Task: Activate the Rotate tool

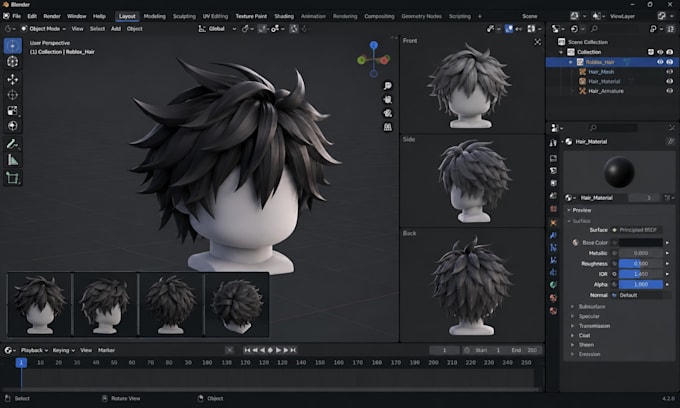Action: point(13,95)
